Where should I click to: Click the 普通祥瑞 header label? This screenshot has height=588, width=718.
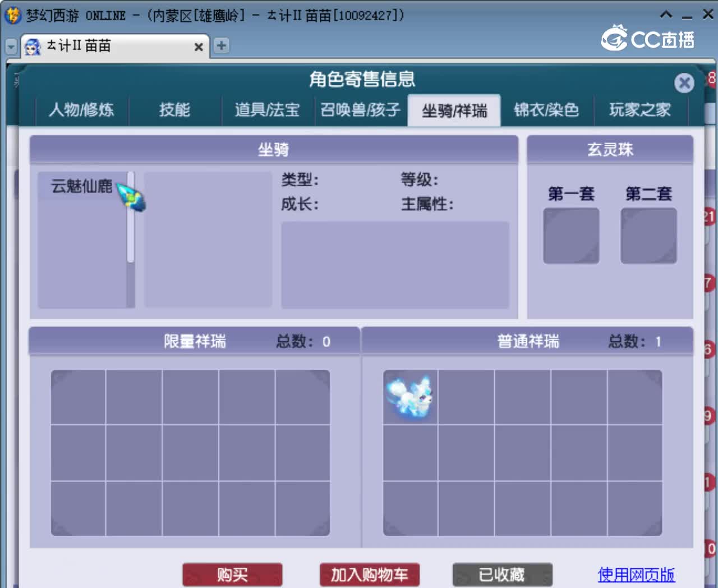(528, 341)
